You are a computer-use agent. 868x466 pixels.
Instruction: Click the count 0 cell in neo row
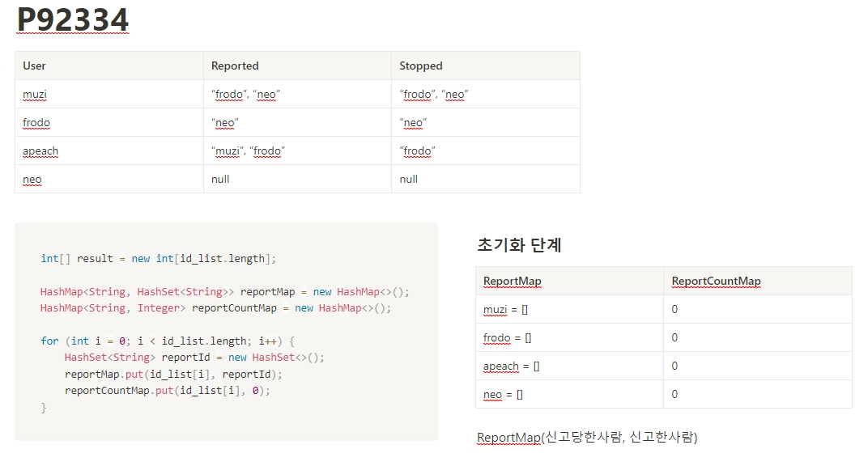(x=674, y=394)
